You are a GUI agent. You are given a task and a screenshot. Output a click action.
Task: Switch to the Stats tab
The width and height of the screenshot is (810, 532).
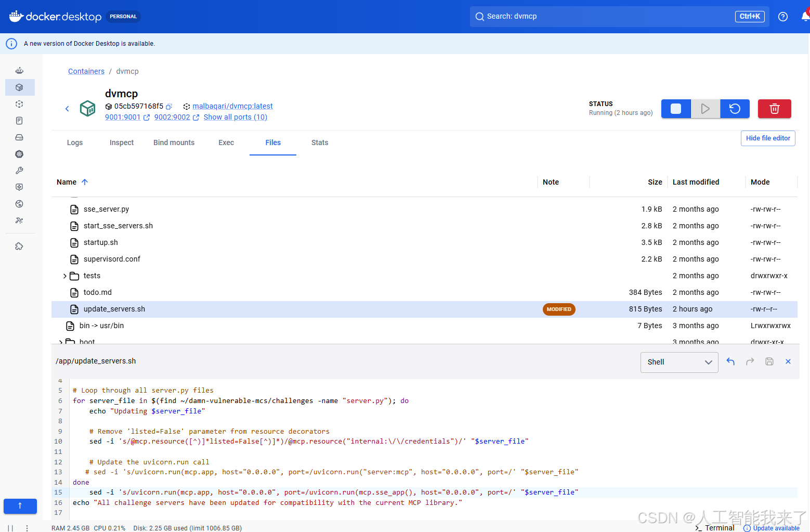(x=320, y=142)
